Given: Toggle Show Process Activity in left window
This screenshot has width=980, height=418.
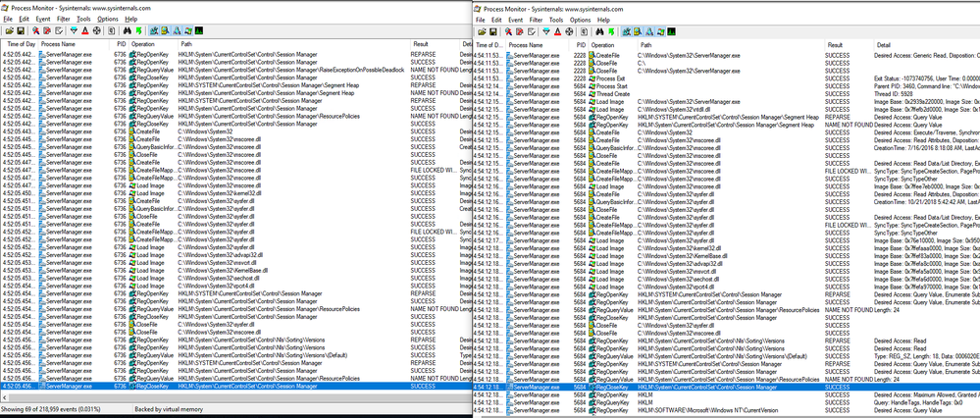Looking at the screenshot, I should point(188,30).
